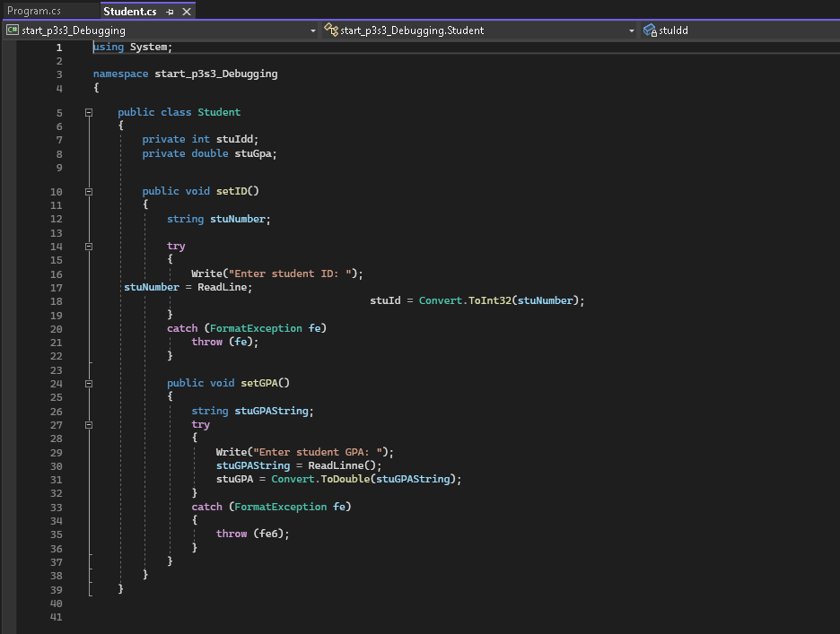Open the project navigation dropdown

pos(312,30)
